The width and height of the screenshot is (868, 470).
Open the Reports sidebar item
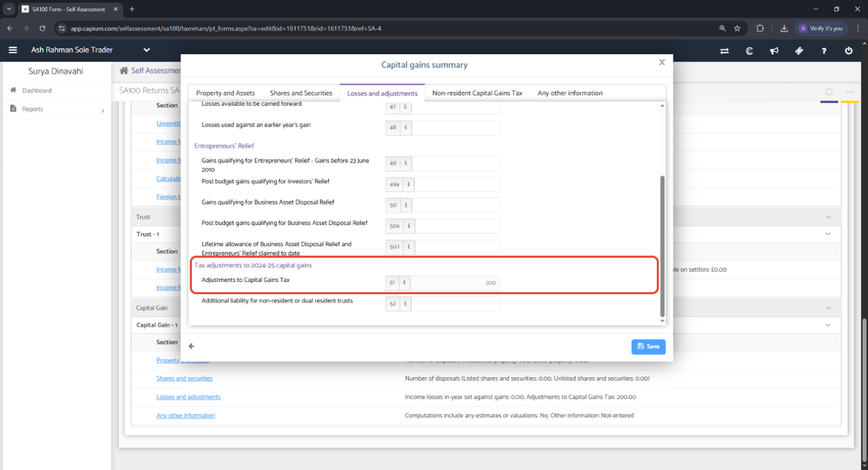click(33, 109)
